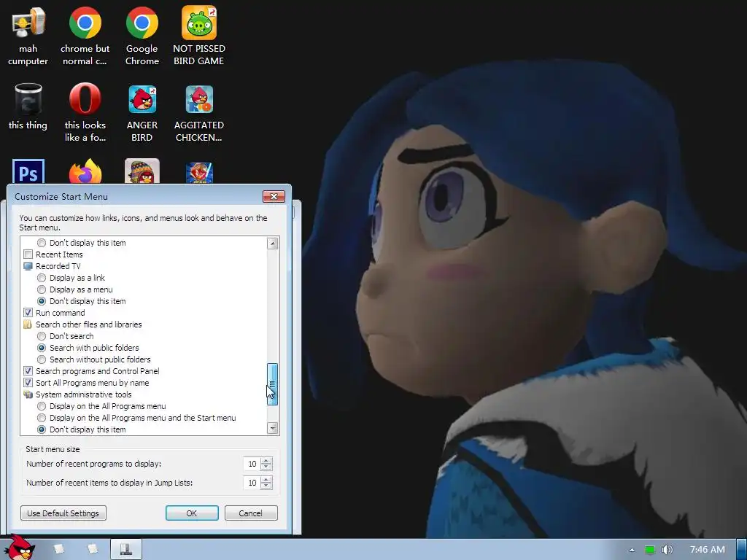Viewport: 747px width, 560px height.
Task: Choose 'All Programs menu and the Start menu'
Action: (42, 418)
